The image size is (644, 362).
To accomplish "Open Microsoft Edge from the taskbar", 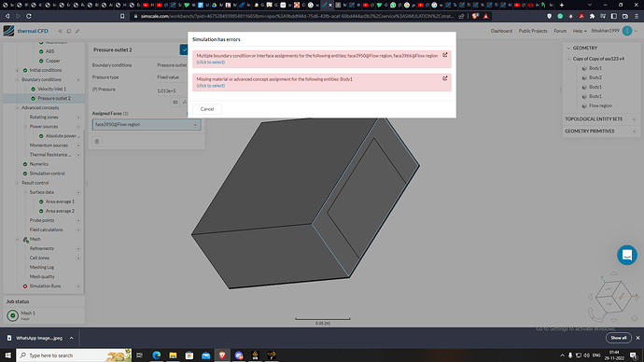I will (157, 355).
